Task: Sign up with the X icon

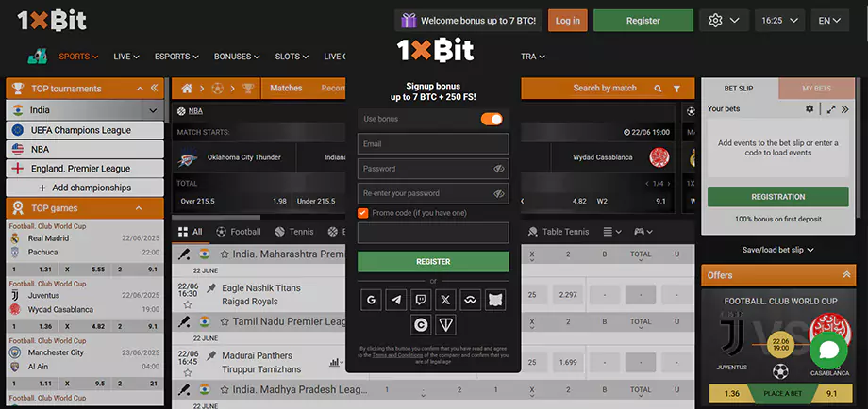Action: click(x=445, y=300)
